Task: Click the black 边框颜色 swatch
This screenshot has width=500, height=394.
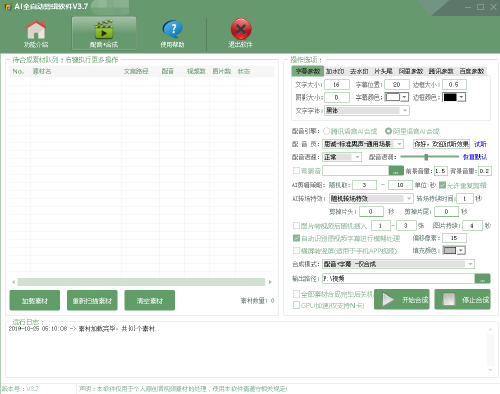Action: [450, 97]
